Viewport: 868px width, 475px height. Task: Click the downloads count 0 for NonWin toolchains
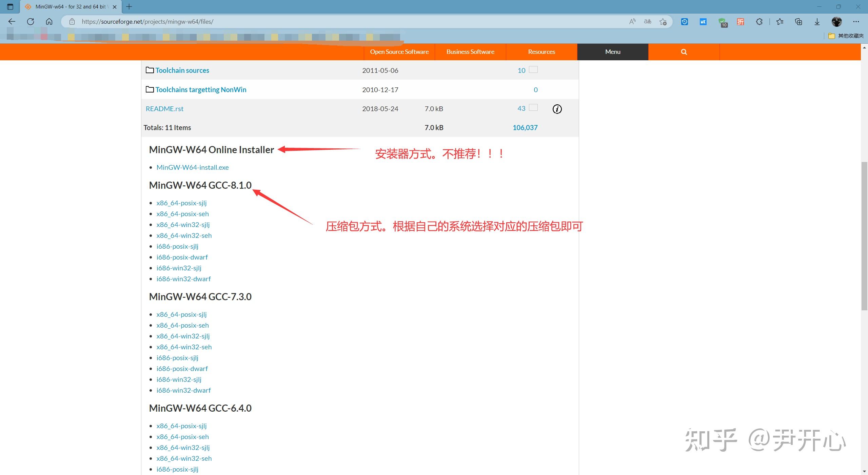click(x=536, y=90)
